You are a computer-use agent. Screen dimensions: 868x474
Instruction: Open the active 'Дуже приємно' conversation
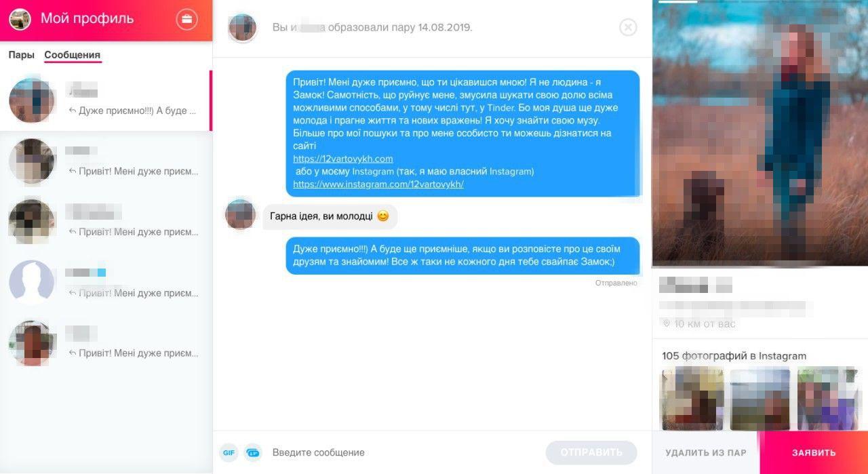pyautogui.click(x=106, y=101)
